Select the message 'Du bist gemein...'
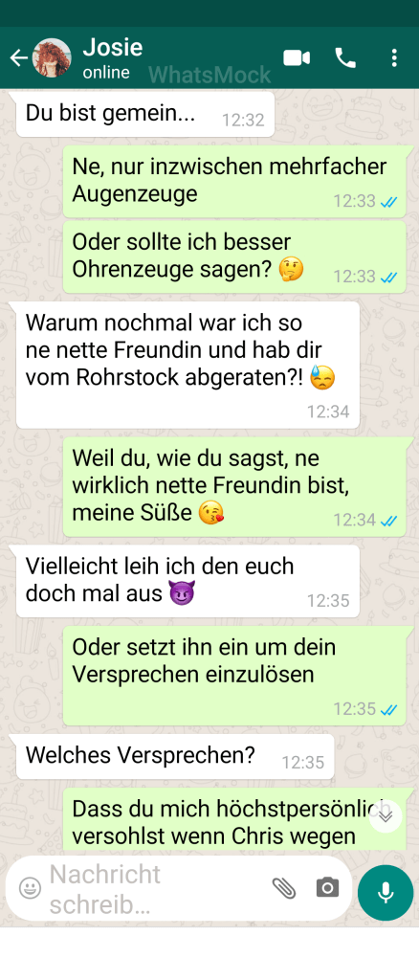The image size is (419, 980). 144,115
